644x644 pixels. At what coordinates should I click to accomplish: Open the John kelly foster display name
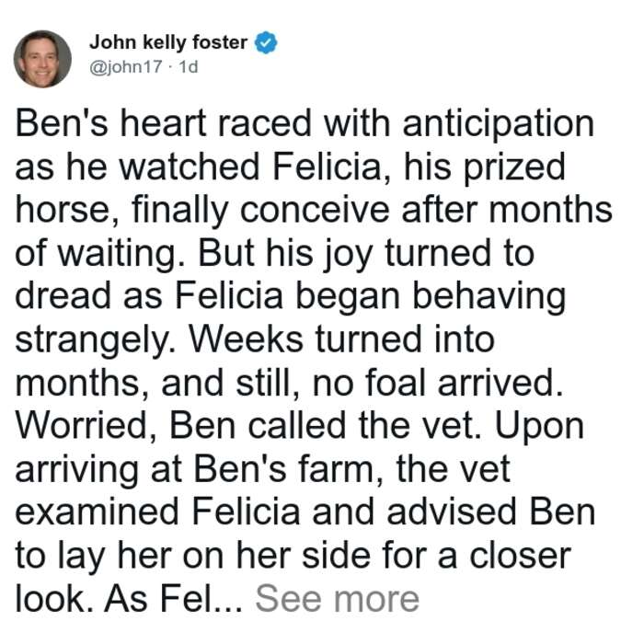[168, 42]
